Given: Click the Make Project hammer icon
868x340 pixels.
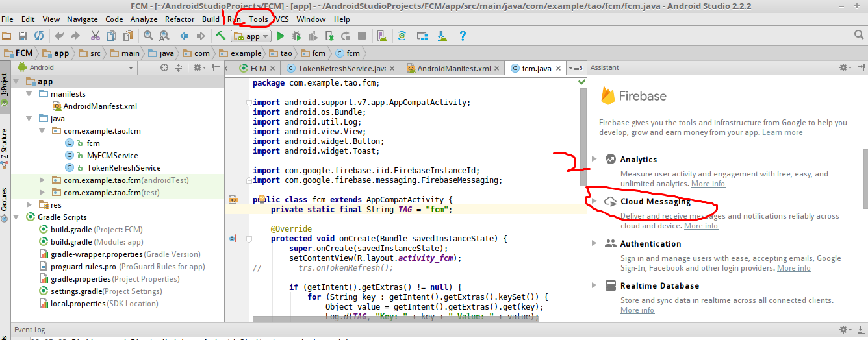Looking at the screenshot, I should coord(221,36).
